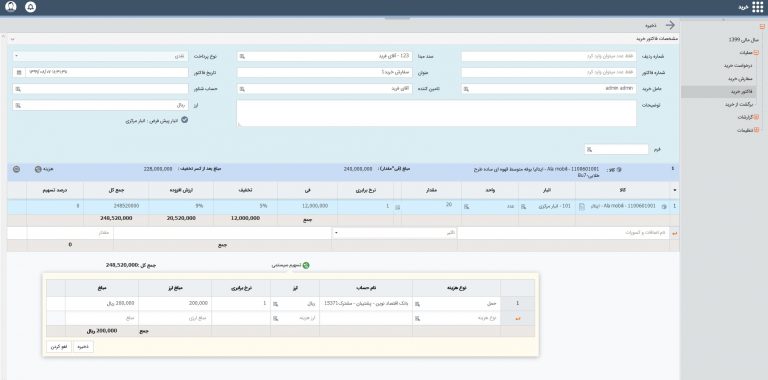
Task: Click into توضیحات text area
Action: click(436, 114)
